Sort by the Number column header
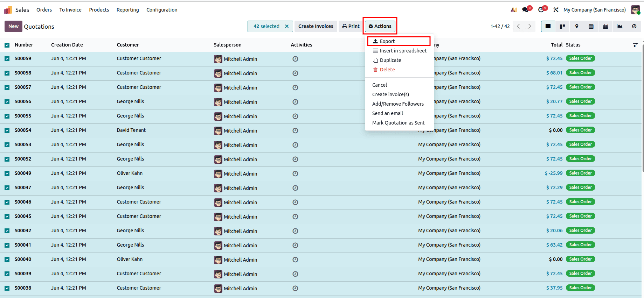644x298 pixels. pyautogui.click(x=24, y=45)
